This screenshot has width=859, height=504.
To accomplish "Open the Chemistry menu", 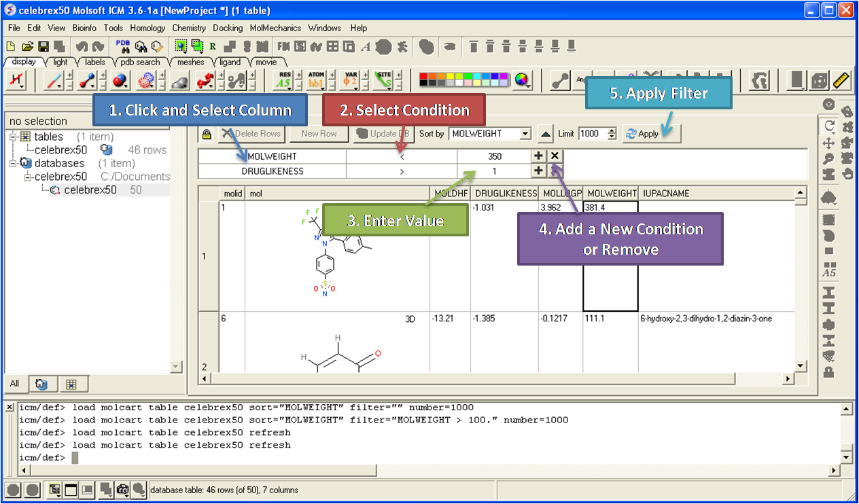I will coord(189,28).
